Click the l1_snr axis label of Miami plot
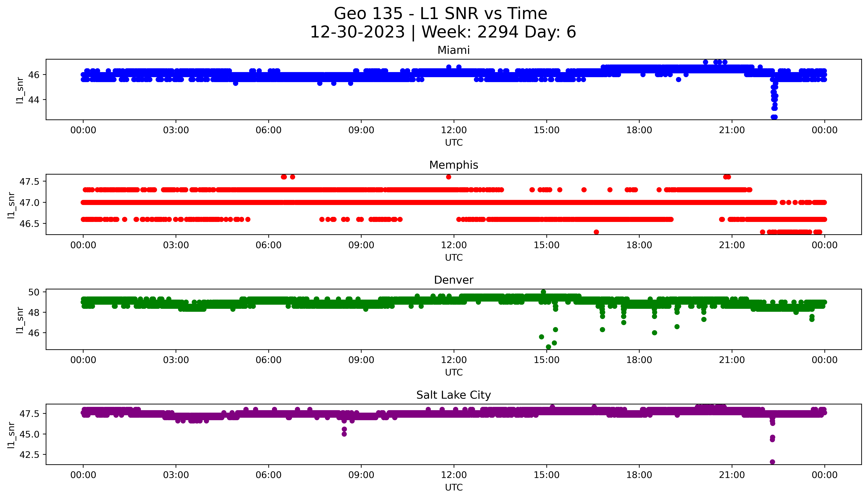The image size is (868, 499). coord(20,90)
